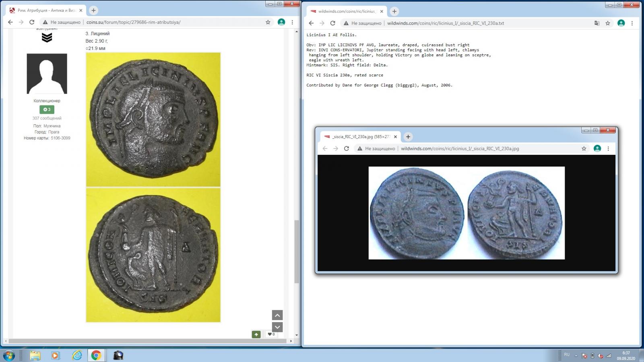Click the Коллекционер rank label
Screen dimensions: 644x362
coord(47,101)
